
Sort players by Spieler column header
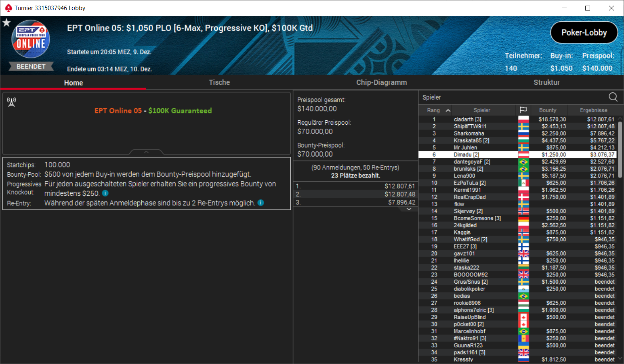482,110
